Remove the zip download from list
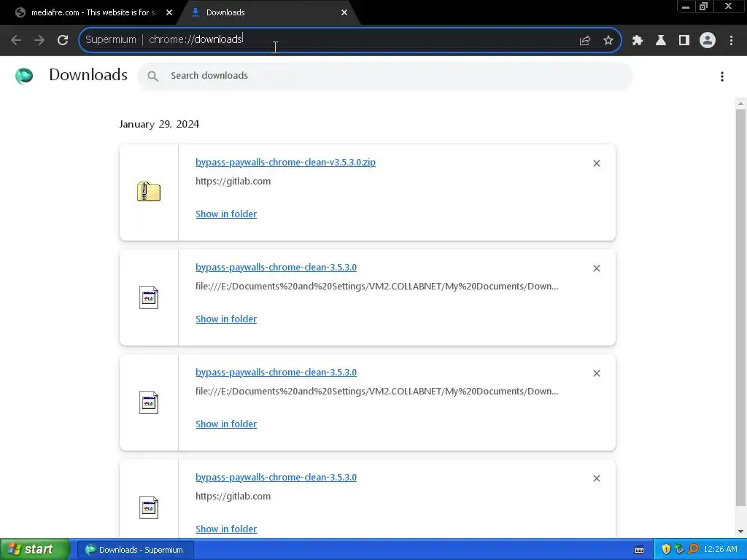 tap(597, 163)
